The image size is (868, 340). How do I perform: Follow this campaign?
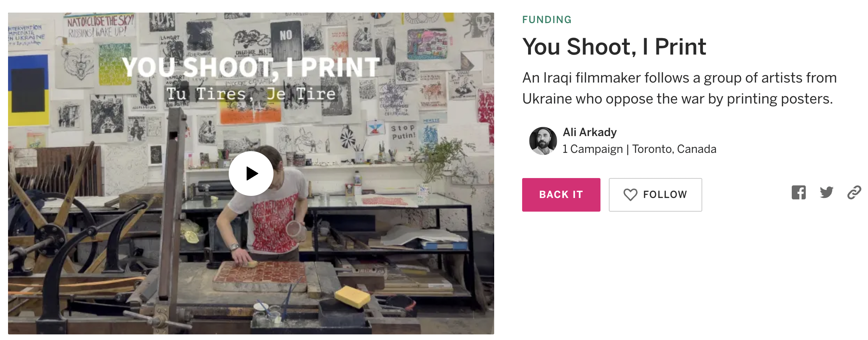(x=655, y=195)
